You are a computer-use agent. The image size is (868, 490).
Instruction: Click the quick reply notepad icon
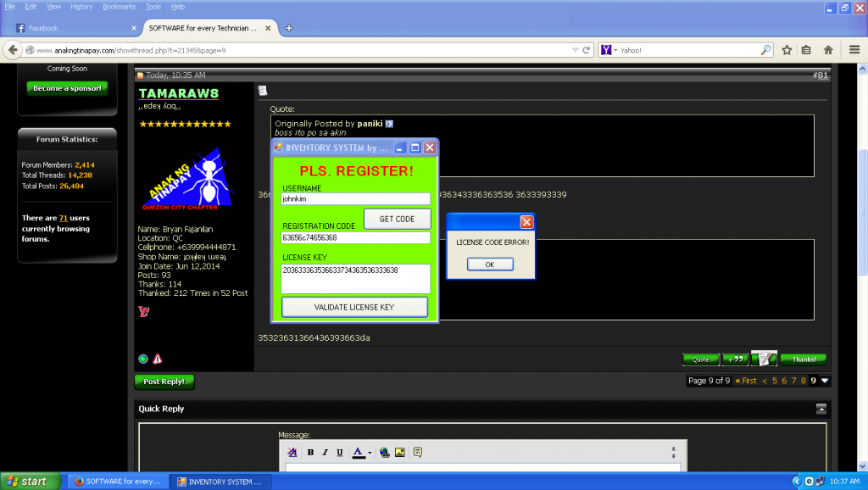pyautogui.click(x=764, y=359)
